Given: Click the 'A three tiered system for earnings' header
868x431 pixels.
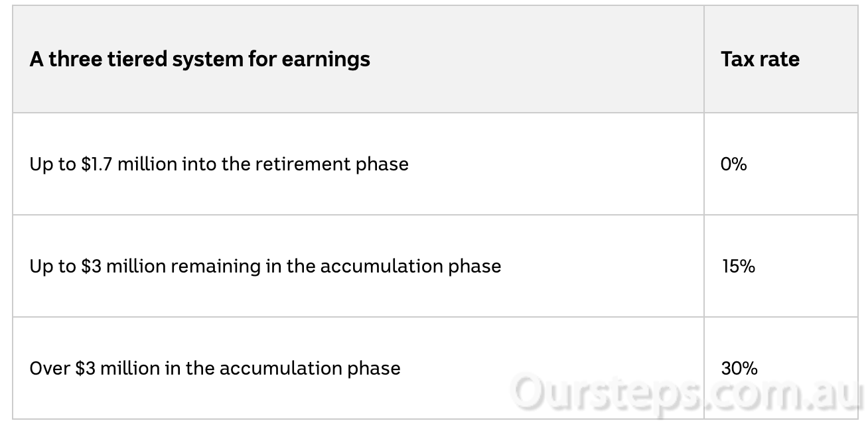Looking at the screenshot, I should 200,60.
